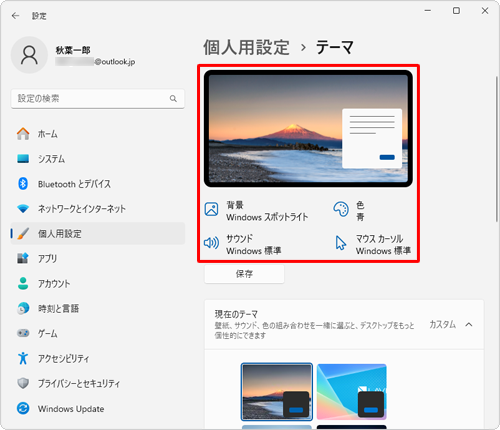Open ゲーム settings

coord(98,333)
